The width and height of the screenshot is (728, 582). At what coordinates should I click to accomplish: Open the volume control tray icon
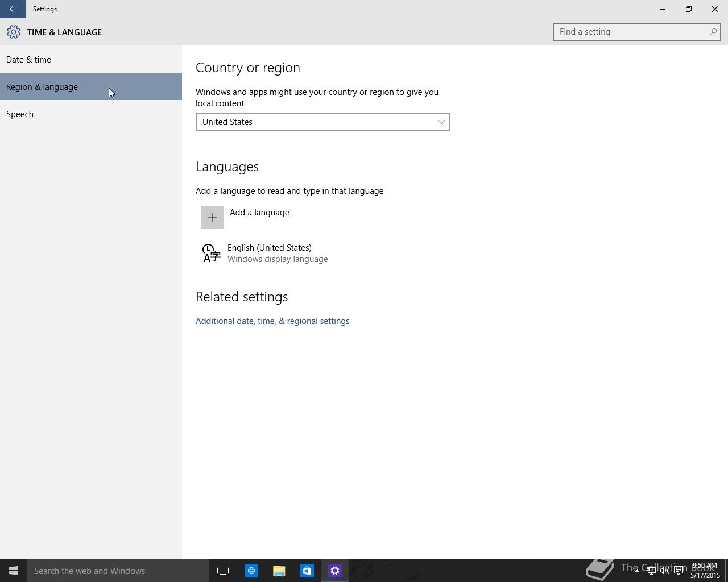(x=664, y=571)
